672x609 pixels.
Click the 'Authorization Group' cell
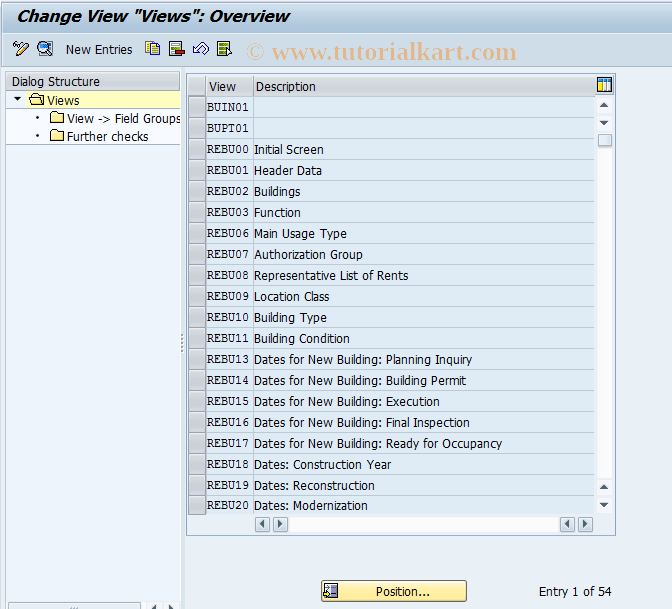tap(423, 254)
